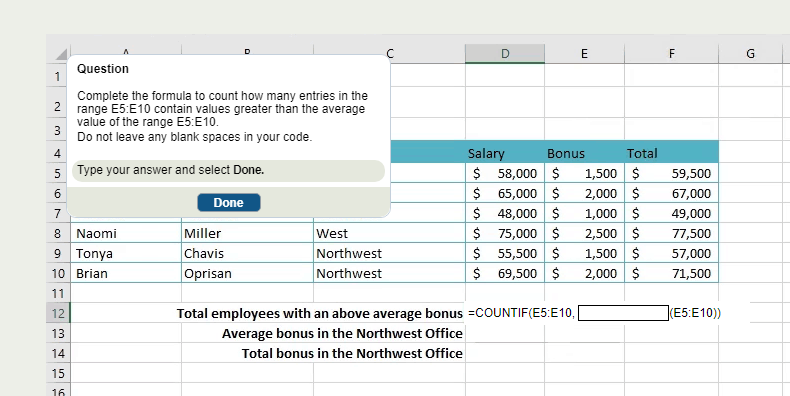Click the Done button

tap(229, 203)
